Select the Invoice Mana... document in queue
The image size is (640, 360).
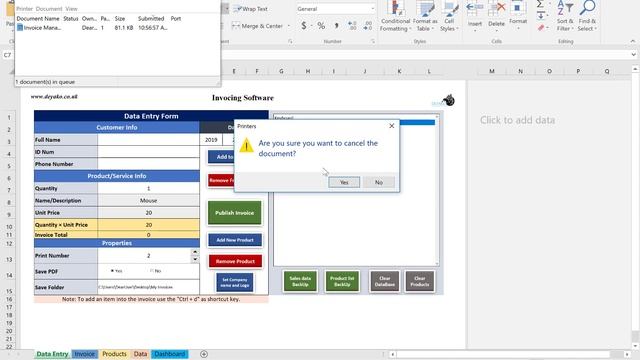coord(39,28)
